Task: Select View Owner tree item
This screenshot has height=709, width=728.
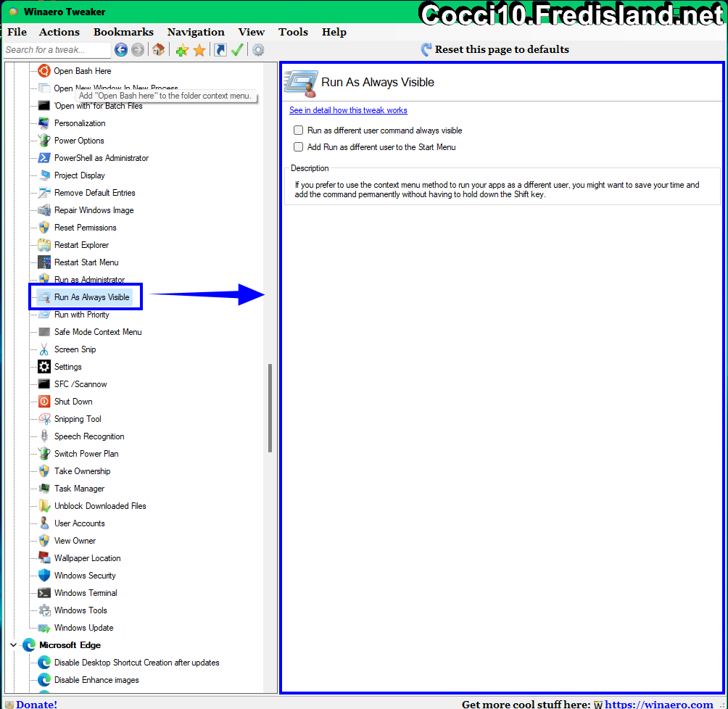Action: coord(75,541)
